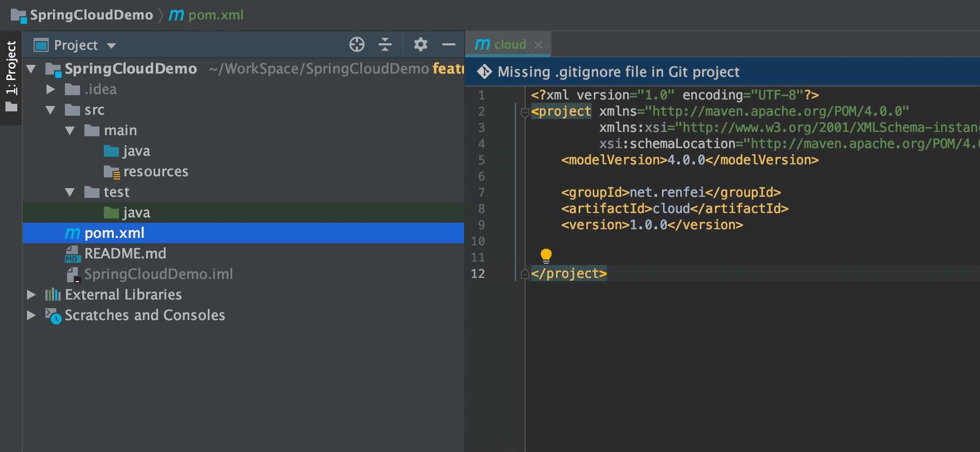The height and width of the screenshot is (452, 980).
Task: Click the SpringCloudDemo module icon in breadcrumb
Action: [x=18, y=16]
